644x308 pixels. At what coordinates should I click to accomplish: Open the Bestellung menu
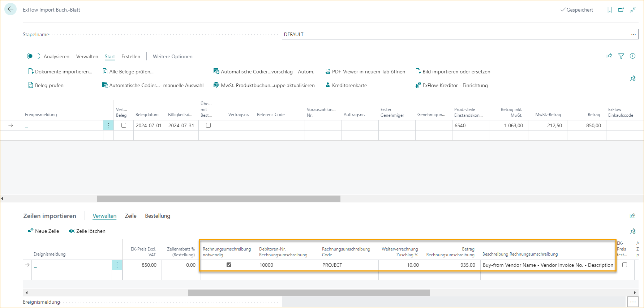pyautogui.click(x=158, y=216)
